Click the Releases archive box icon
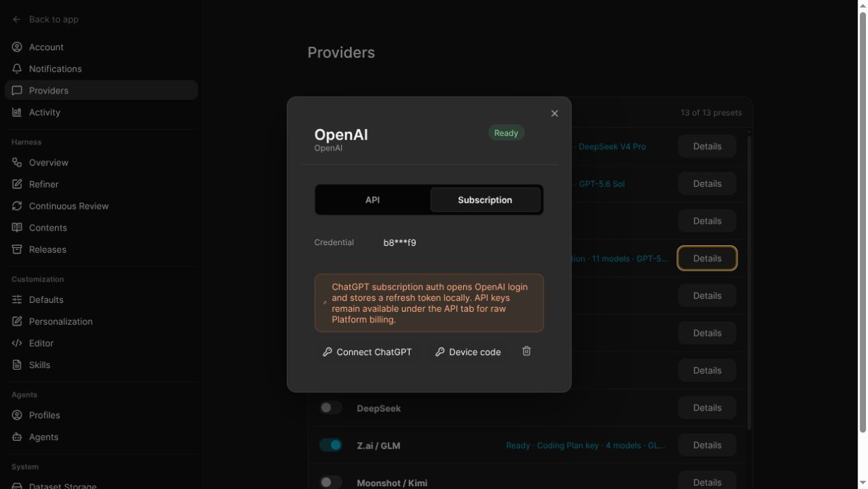Screen dimensions: 868x489 click(x=17, y=249)
